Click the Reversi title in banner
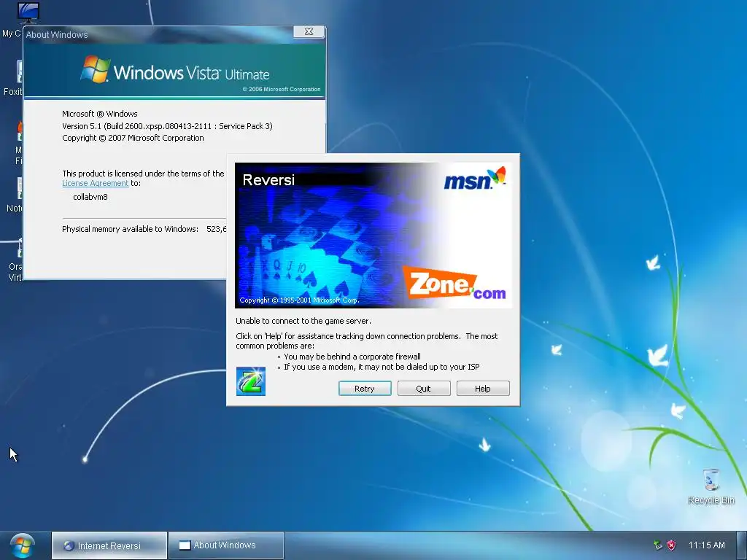This screenshot has height=560, width=747. pos(268,180)
